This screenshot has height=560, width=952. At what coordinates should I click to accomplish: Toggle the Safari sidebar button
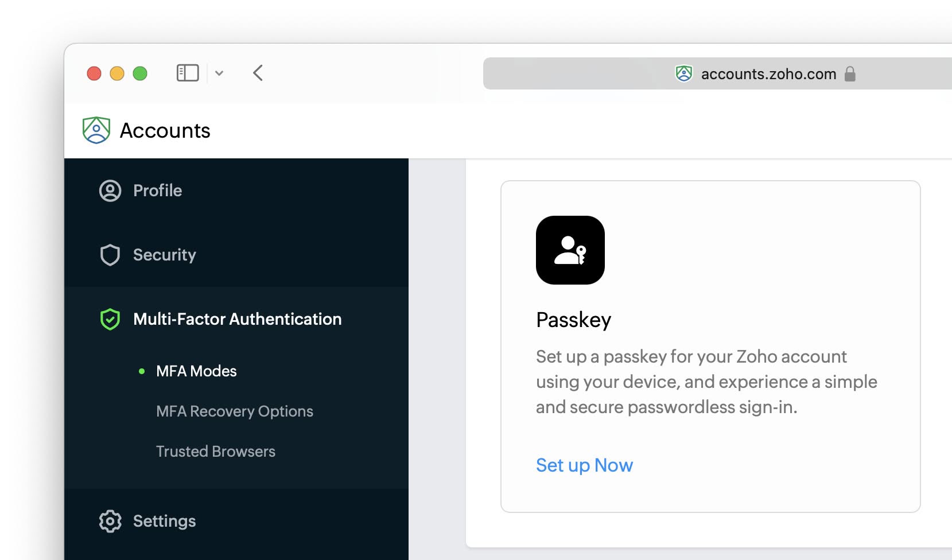tap(188, 73)
